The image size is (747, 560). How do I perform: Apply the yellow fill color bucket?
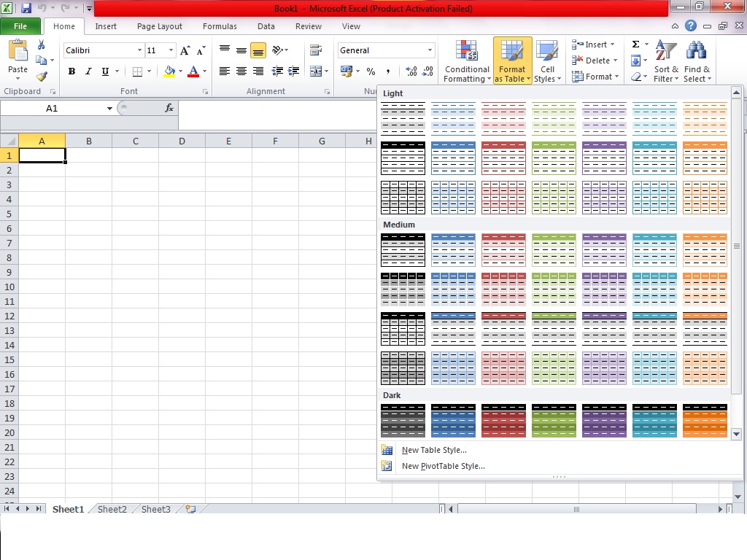pyautogui.click(x=169, y=71)
